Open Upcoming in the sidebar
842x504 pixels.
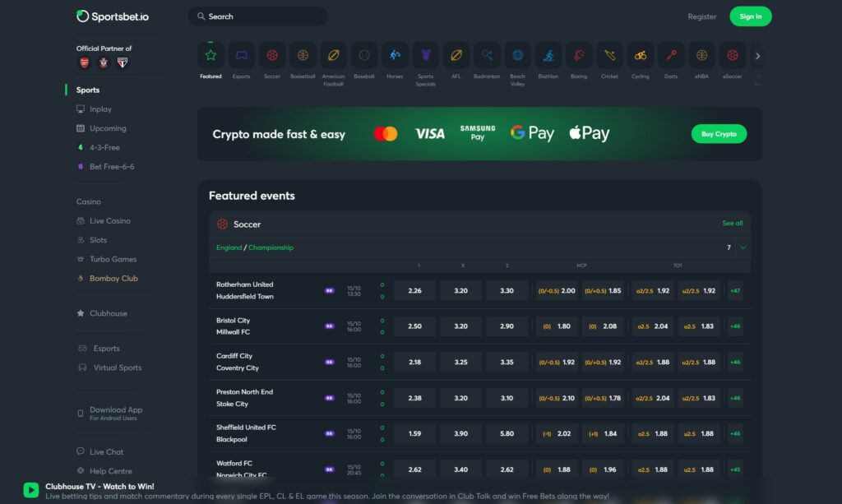(x=101, y=128)
